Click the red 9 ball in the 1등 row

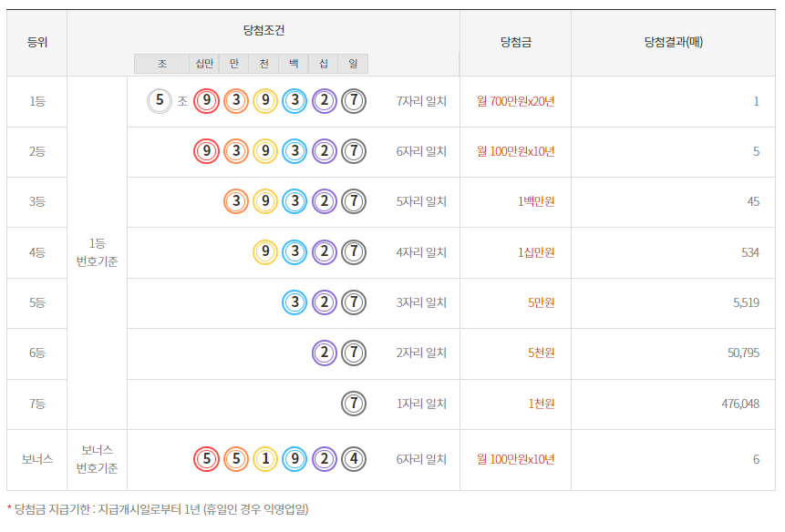pos(206,101)
